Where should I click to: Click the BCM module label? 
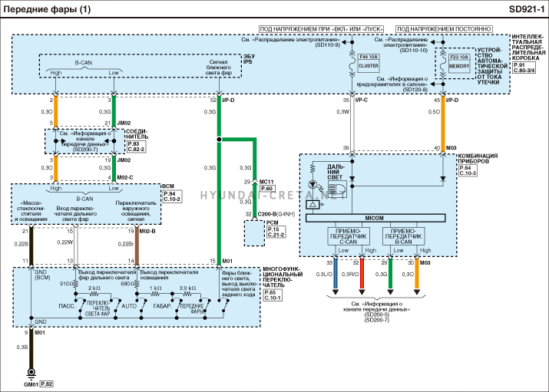point(168,186)
